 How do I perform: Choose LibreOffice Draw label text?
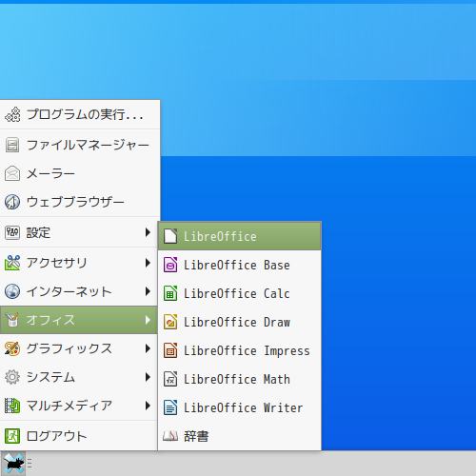click(x=237, y=323)
